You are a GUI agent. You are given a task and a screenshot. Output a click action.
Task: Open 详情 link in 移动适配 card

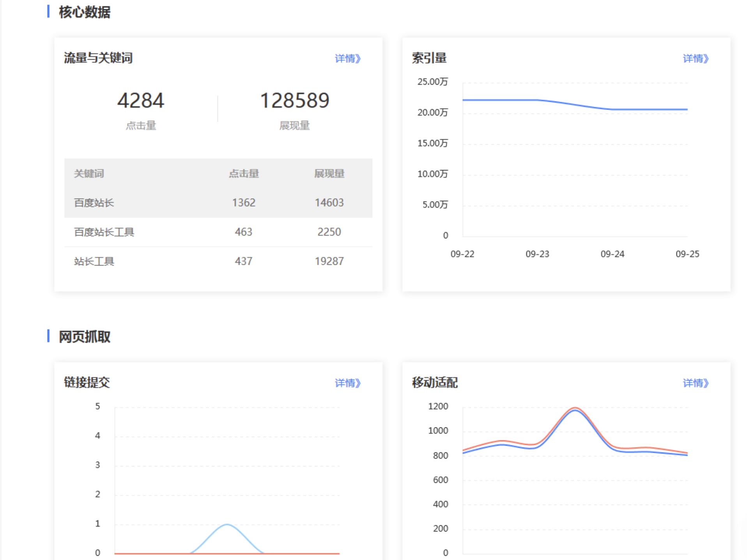(x=696, y=383)
